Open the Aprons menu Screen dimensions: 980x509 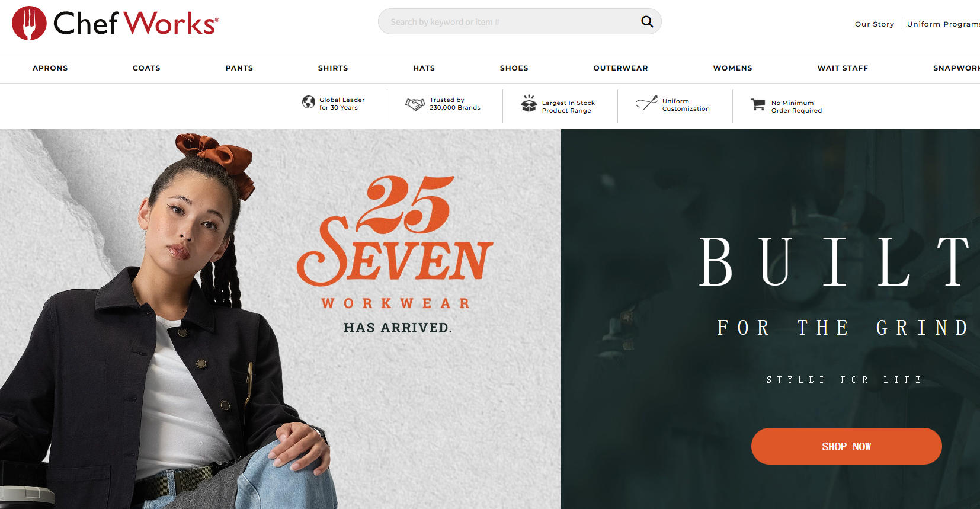tap(50, 68)
